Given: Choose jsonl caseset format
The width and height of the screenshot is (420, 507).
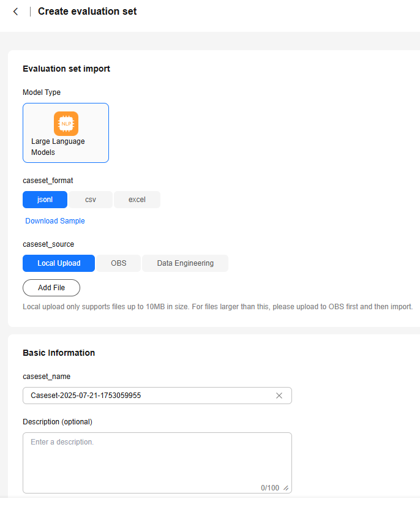Looking at the screenshot, I should [x=45, y=200].
